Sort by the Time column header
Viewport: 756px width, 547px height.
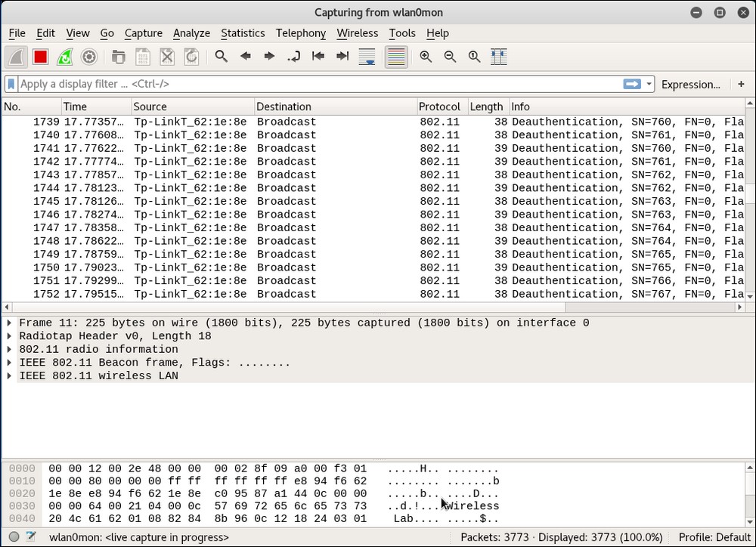click(x=97, y=107)
